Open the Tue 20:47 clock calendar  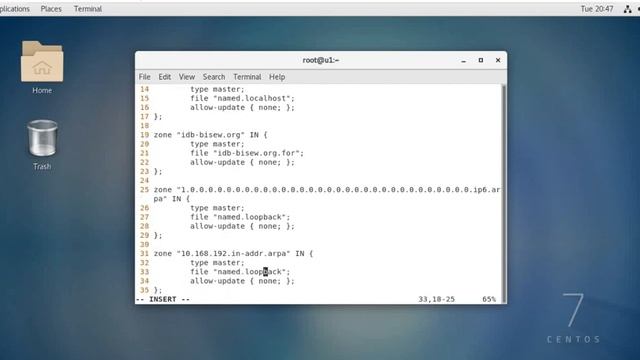click(597, 9)
